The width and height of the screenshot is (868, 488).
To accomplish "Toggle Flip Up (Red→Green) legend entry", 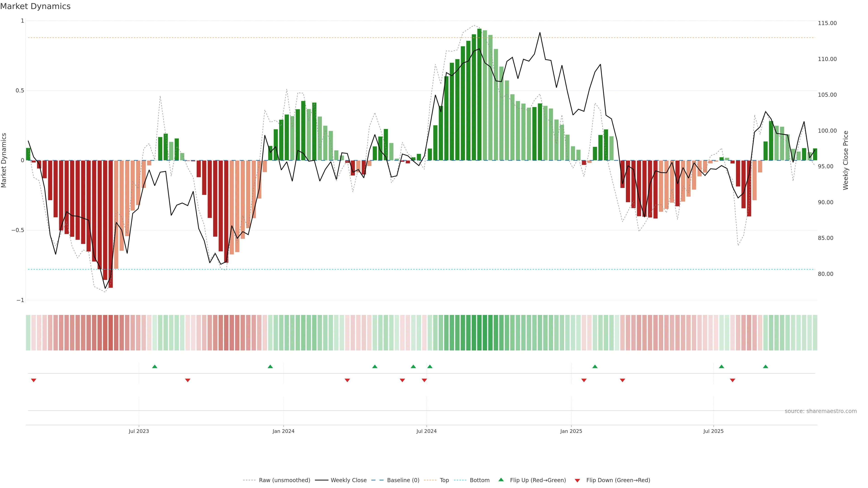I will [538, 480].
